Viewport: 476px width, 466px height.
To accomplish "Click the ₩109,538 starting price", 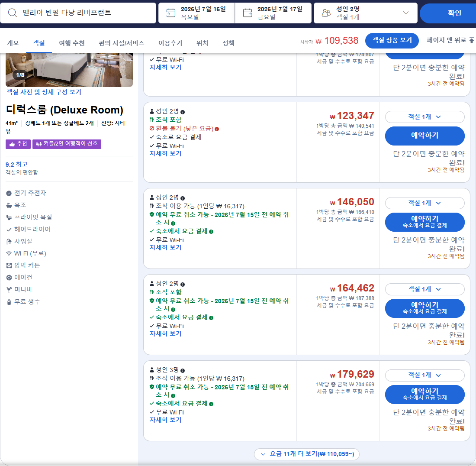I will [337, 40].
